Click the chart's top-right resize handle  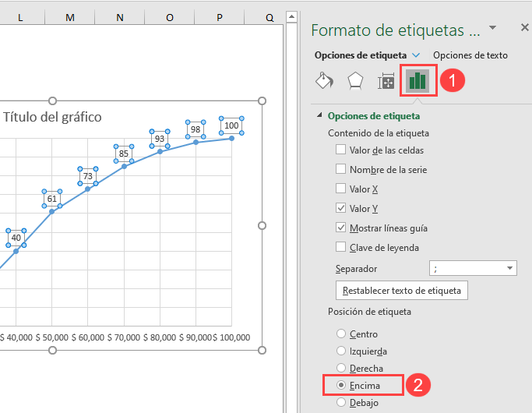[262, 101]
